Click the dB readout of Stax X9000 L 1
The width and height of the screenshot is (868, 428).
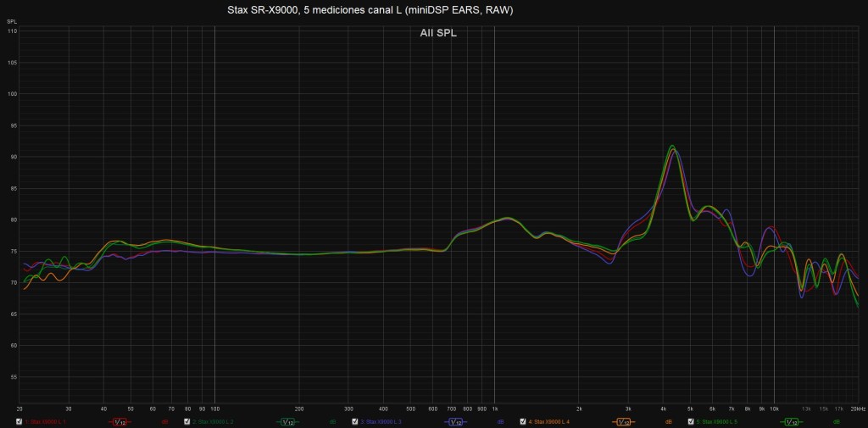pyautogui.click(x=164, y=421)
